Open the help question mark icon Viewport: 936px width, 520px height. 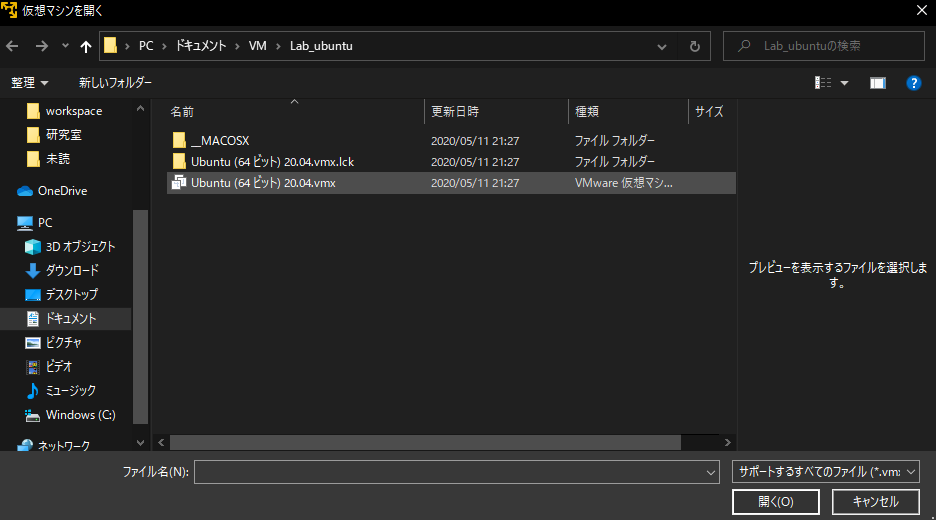[913, 83]
